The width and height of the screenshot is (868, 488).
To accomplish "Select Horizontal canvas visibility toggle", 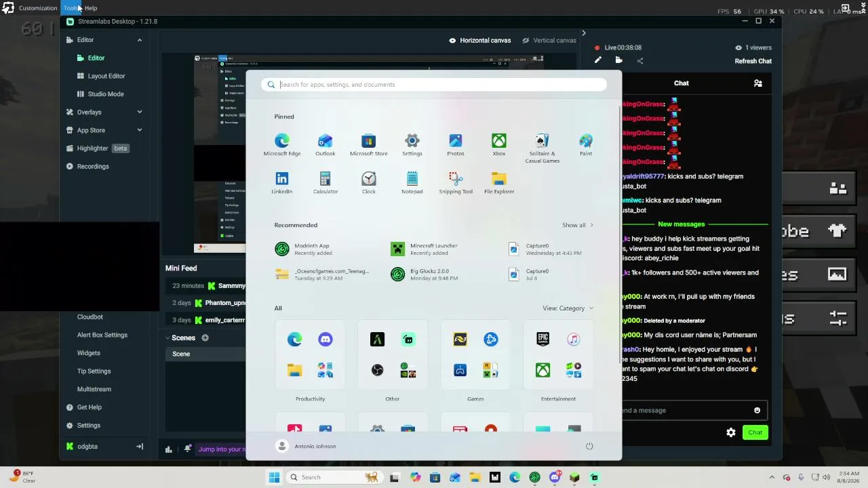I will click(452, 41).
